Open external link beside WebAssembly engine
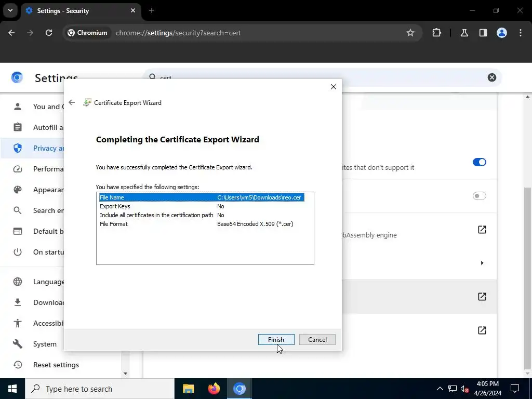Image resolution: width=532 pixels, height=399 pixels. click(x=482, y=230)
